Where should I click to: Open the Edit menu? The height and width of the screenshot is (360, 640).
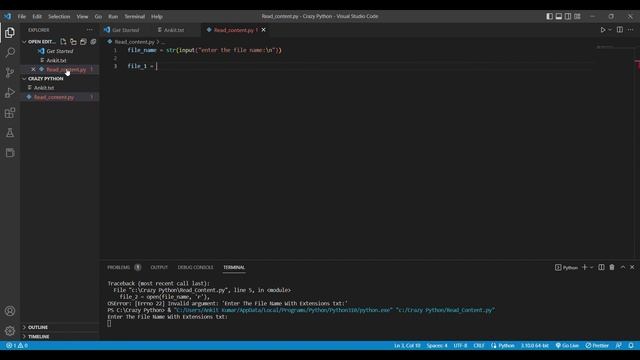pos(37,17)
